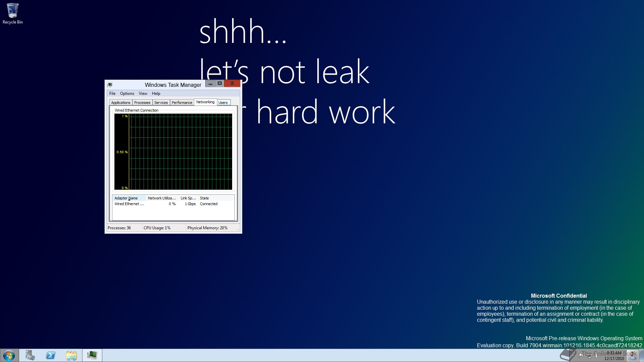The height and width of the screenshot is (362, 644).
Task: Sort by the Link Speed column
Action: (188, 198)
